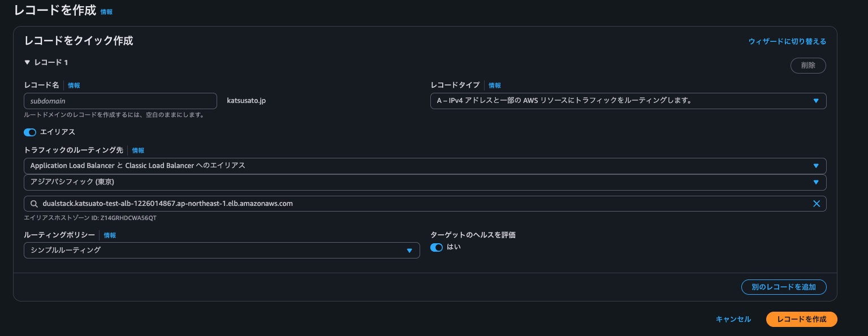Switch to wizard mode via ウィザードに切り替える
This screenshot has width=868, height=336.
(x=787, y=41)
